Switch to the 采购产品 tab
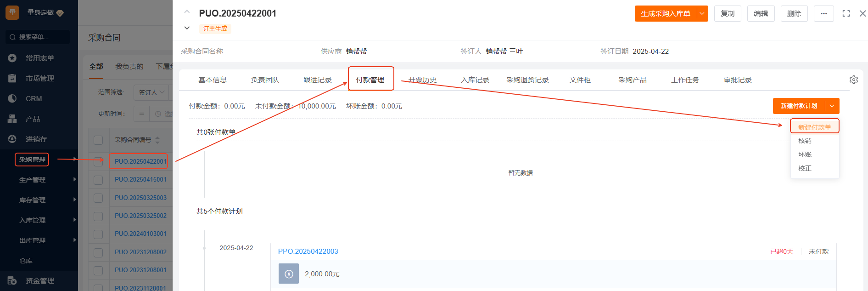The height and width of the screenshot is (291, 868). tap(633, 80)
